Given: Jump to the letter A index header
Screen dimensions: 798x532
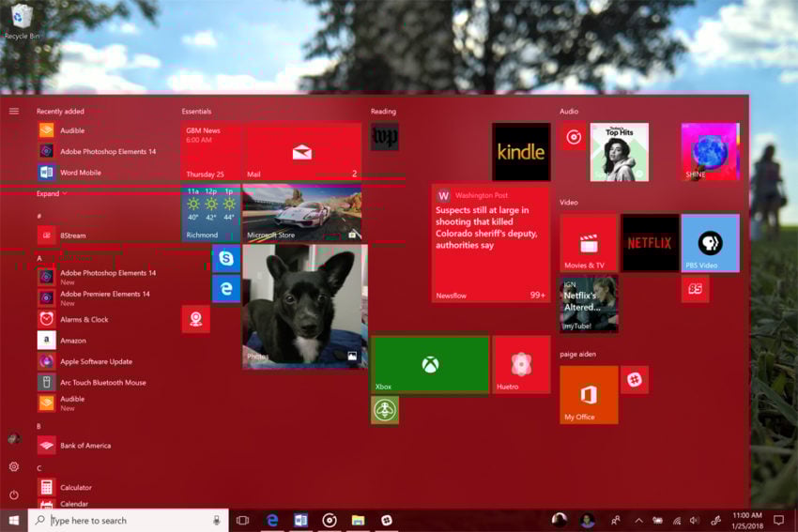Looking at the screenshot, I should pyautogui.click(x=39, y=258).
